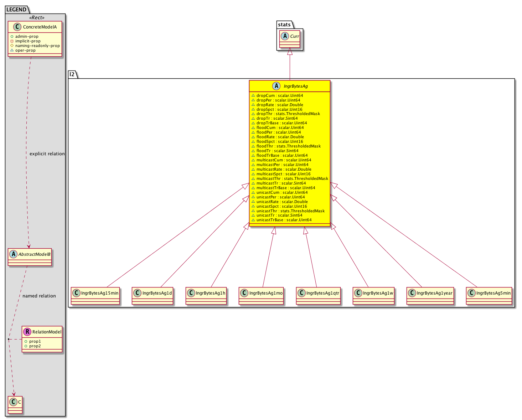Select the stats package tab
The width and height of the screenshot is (522, 420).
click(x=284, y=25)
